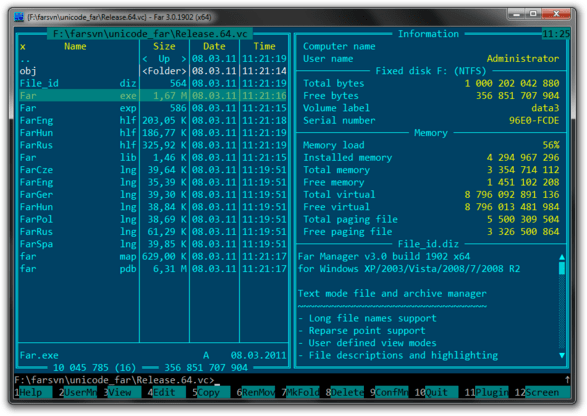Click the Far Manager icon in title bar
The image size is (587, 416).
[x=19, y=17]
